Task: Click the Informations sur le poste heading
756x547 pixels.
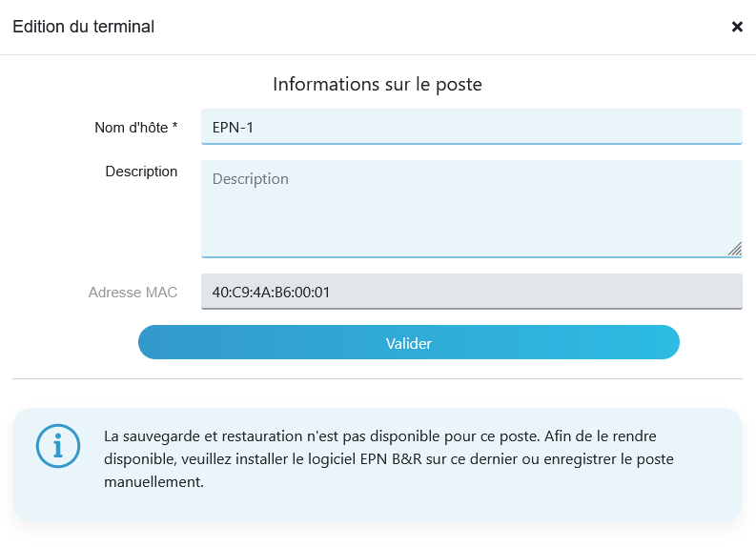Action: [378, 85]
